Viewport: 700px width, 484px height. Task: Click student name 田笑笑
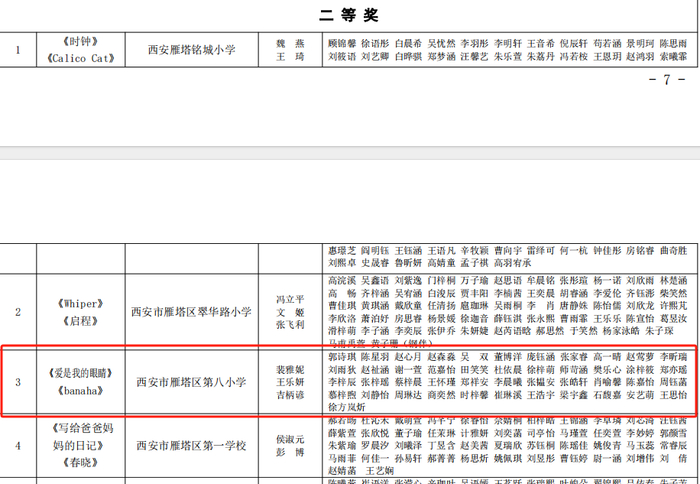pos(475,370)
